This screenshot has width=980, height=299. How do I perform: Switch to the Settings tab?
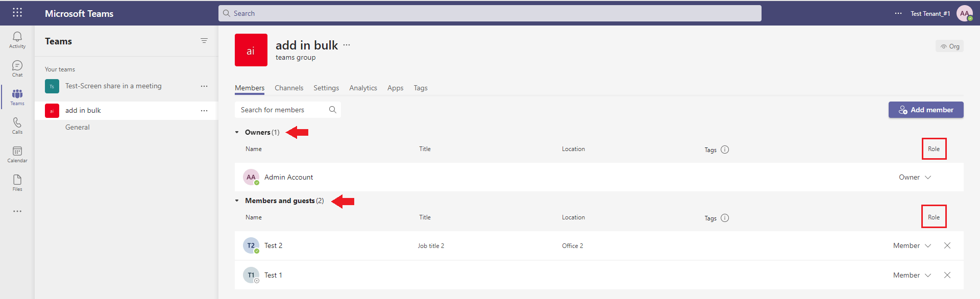326,88
